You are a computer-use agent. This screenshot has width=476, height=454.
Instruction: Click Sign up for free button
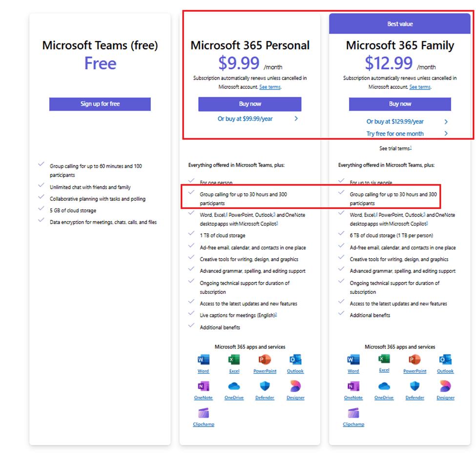(x=100, y=104)
